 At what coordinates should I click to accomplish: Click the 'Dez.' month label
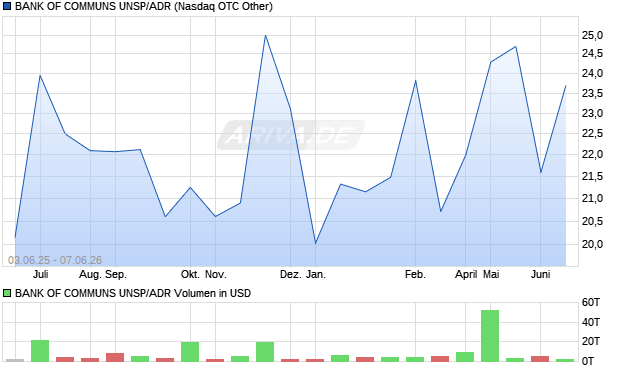(291, 274)
